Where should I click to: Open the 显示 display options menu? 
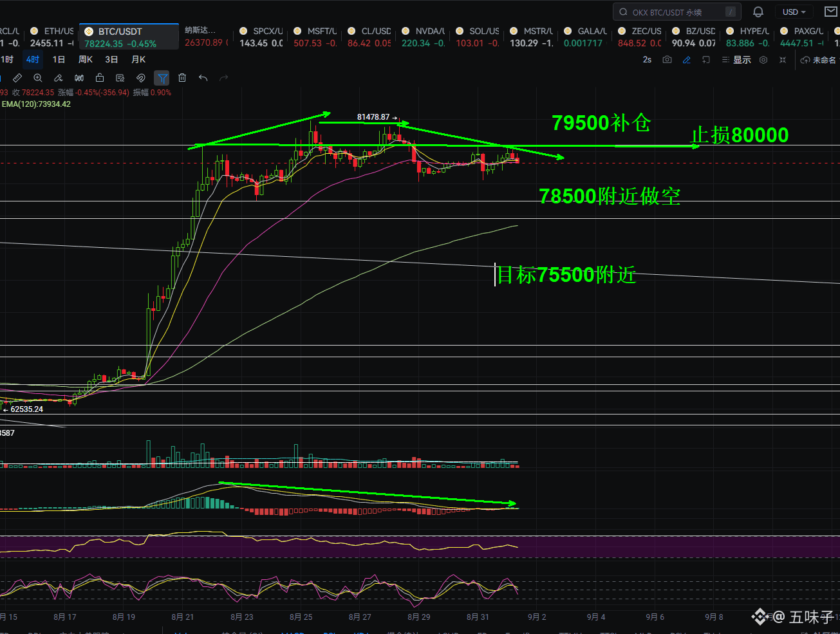click(x=736, y=60)
